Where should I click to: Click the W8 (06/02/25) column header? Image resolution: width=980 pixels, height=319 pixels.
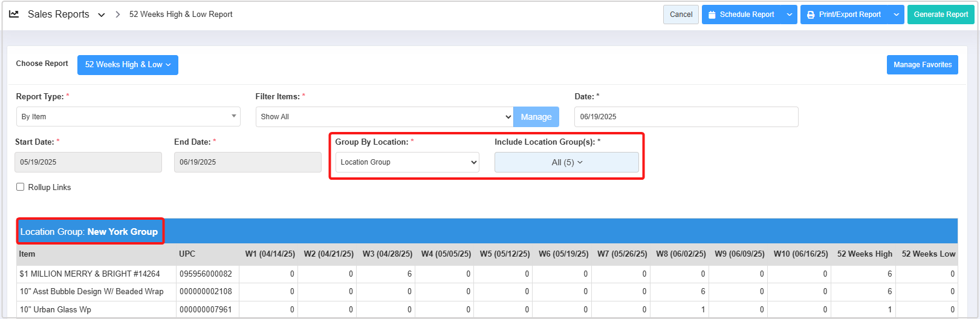[681, 254]
